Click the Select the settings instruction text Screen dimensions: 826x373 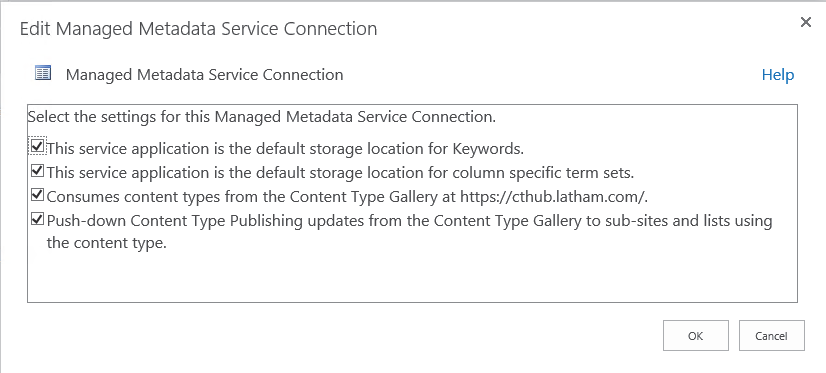pos(262,116)
